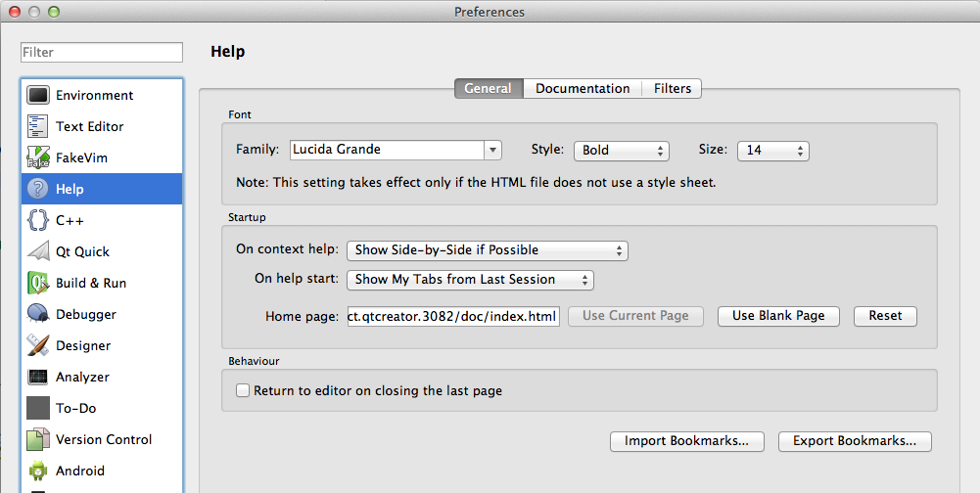Screen dimensions: 980x493
Task: Switch to the Filters tab
Action: click(x=673, y=88)
